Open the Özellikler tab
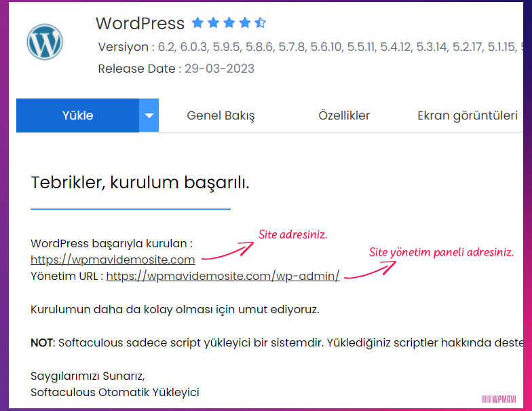 tap(344, 115)
